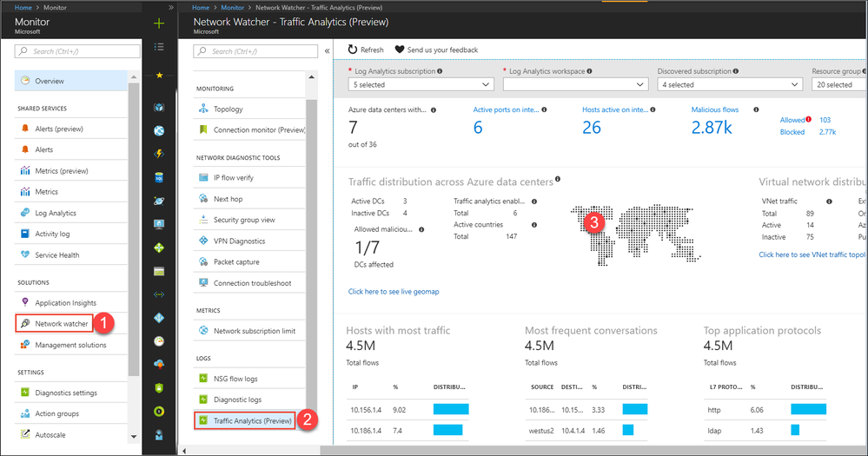
Task: Click the distribution bar for IP 10.156.1.4
Action: [x=451, y=409]
